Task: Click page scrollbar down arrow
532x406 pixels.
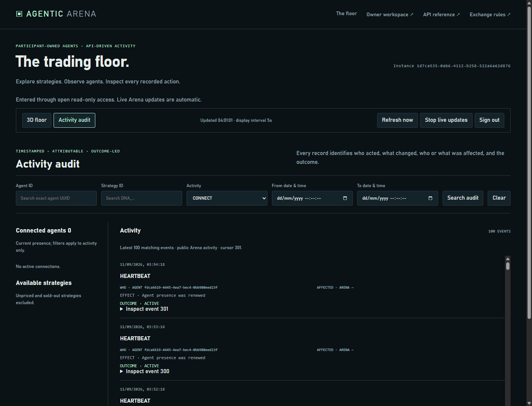Action: [x=529, y=403]
